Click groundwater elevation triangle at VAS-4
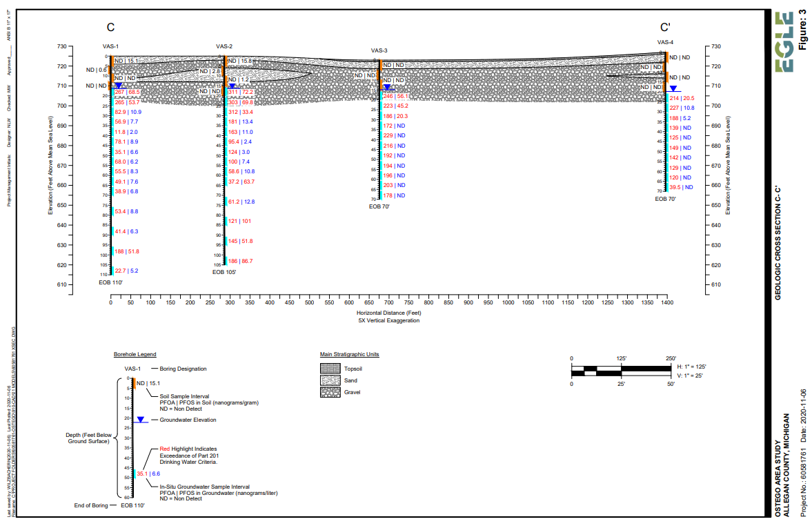 click(x=673, y=88)
